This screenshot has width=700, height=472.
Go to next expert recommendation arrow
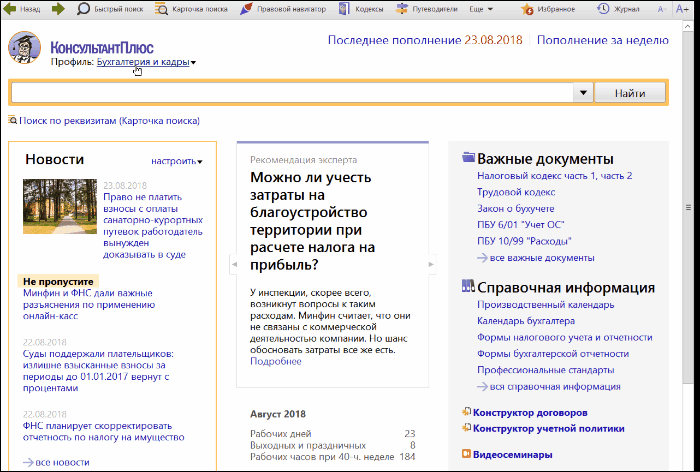pos(432,264)
